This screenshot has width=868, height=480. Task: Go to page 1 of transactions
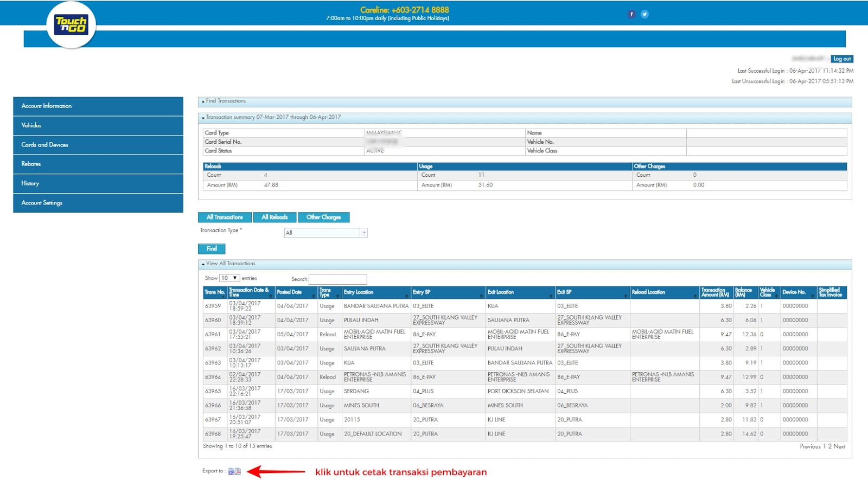(x=824, y=446)
